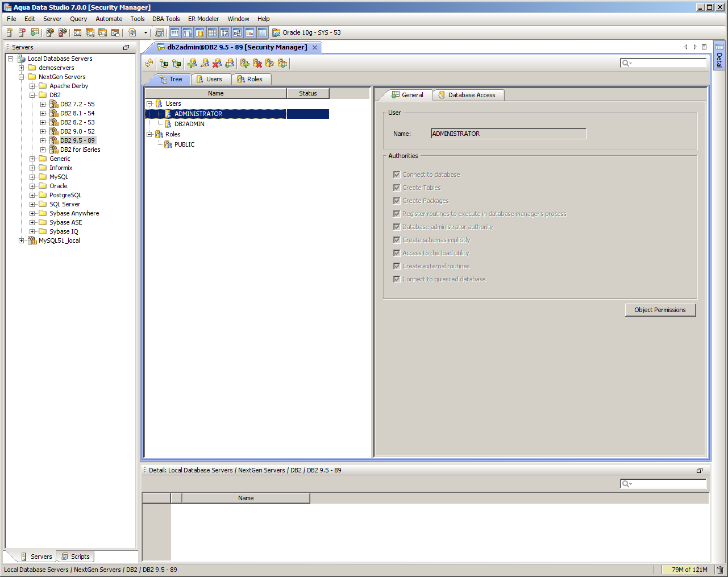Toggle Access to the load utility checkbox
Viewport: 728px width, 577px height.
pyautogui.click(x=397, y=253)
